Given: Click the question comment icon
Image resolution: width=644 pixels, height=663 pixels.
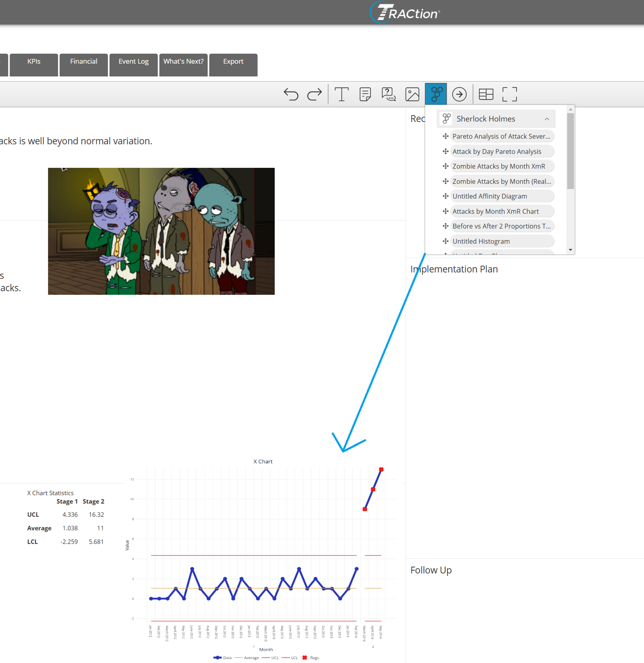Looking at the screenshot, I should (x=388, y=94).
